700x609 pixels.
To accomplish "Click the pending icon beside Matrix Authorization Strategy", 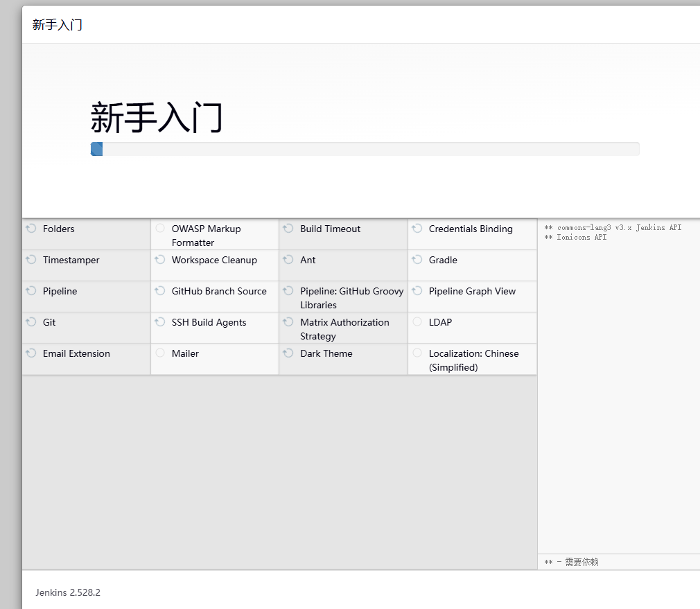I will coord(288,322).
